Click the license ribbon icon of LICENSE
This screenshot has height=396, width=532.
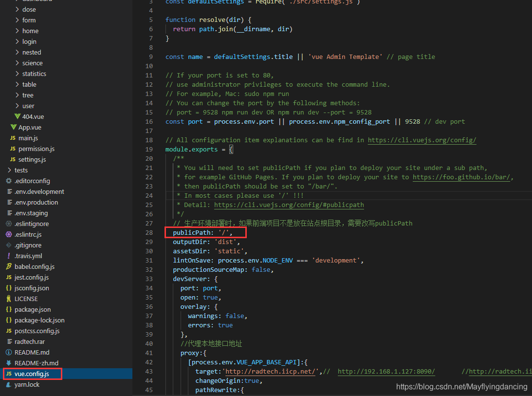click(9, 299)
